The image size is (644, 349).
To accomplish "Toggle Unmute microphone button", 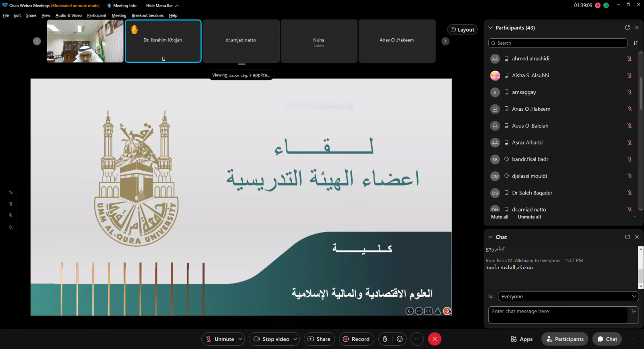I will 220,339.
